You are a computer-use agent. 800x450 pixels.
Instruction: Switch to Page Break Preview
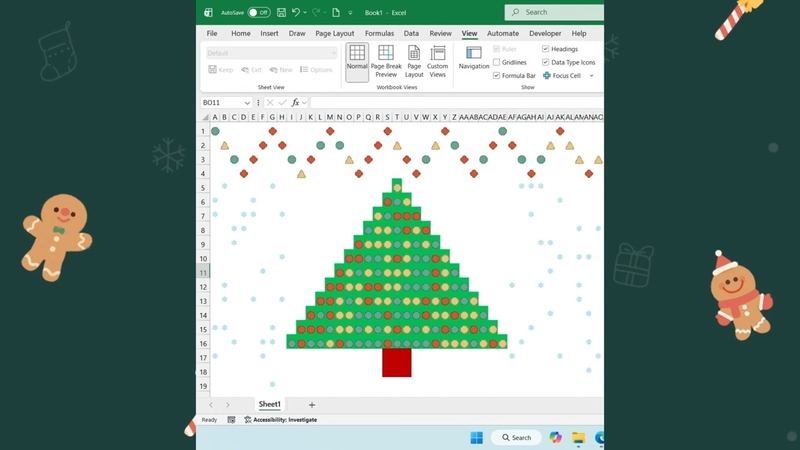click(x=386, y=62)
